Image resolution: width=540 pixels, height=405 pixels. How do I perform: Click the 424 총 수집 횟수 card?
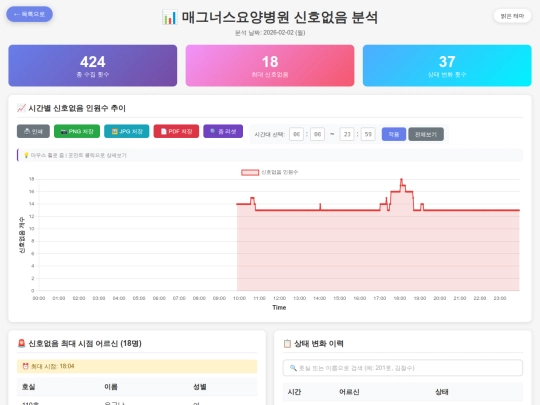click(93, 65)
